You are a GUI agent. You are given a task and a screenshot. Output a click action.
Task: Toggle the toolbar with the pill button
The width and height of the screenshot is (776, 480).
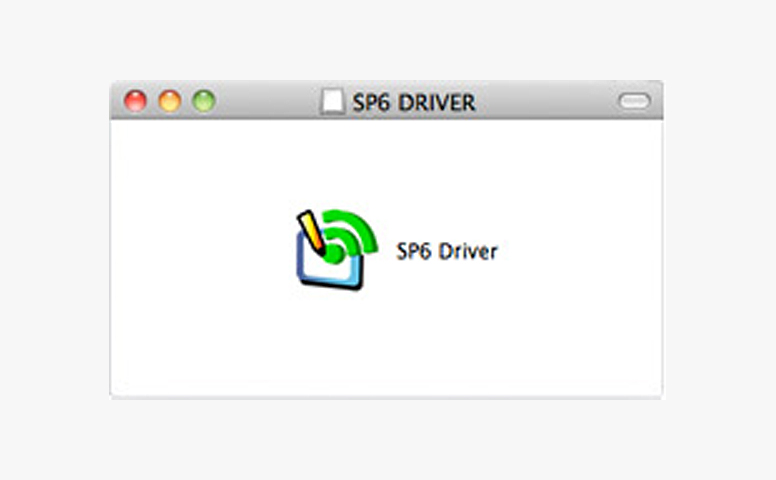pyautogui.click(x=634, y=101)
